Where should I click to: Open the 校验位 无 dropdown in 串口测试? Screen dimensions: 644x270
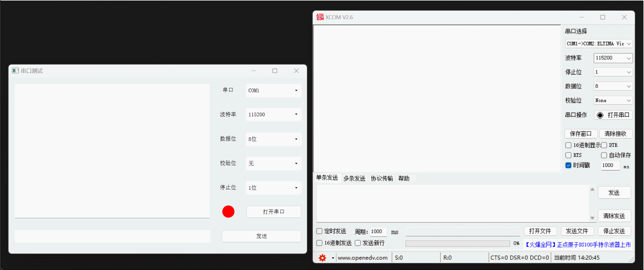pyautogui.click(x=273, y=163)
